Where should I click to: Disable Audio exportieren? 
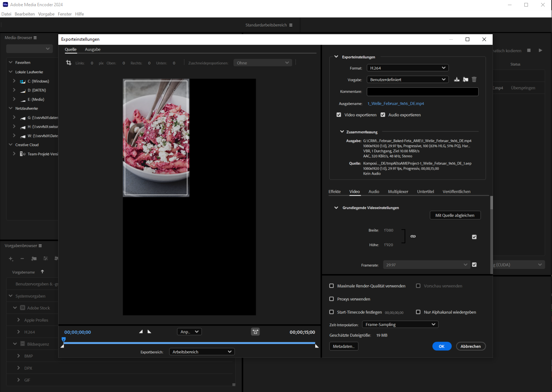[x=383, y=115]
